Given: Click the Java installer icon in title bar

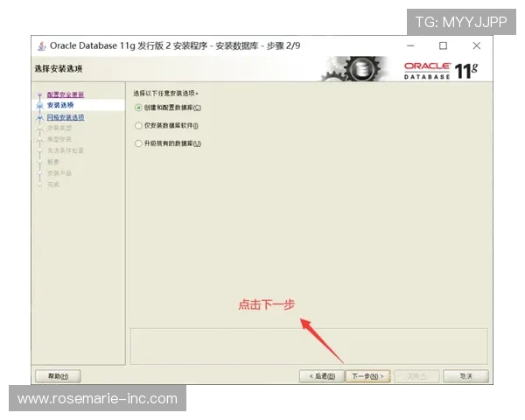Looking at the screenshot, I should (41, 45).
